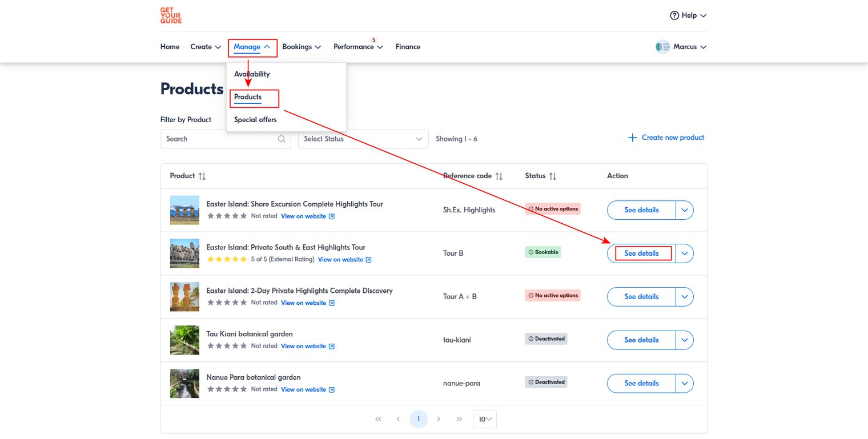
Task: Open the Help dropdown
Action: point(689,15)
